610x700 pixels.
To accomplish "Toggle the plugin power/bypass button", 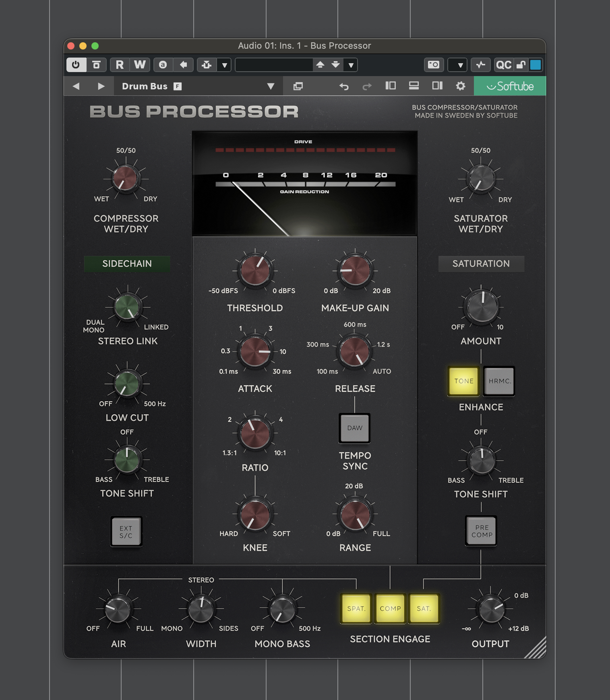I will point(76,65).
